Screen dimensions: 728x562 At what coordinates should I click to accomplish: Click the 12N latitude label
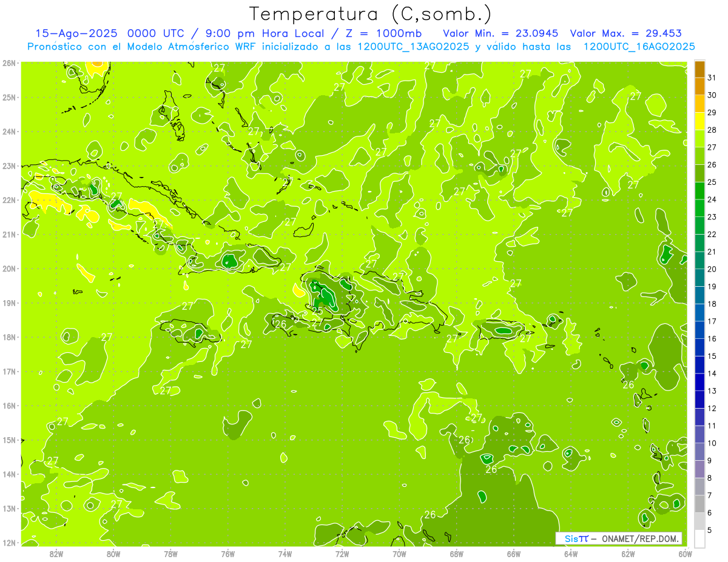click(9, 543)
